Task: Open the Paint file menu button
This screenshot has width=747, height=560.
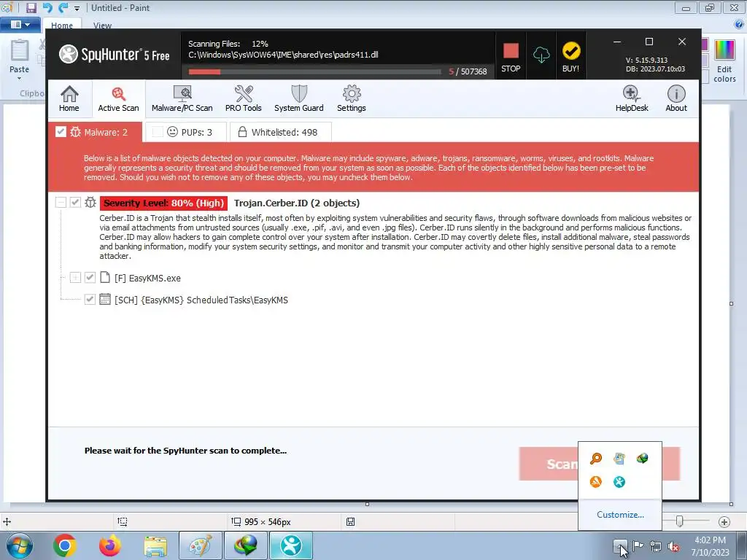Action: [x=20, y=24]
